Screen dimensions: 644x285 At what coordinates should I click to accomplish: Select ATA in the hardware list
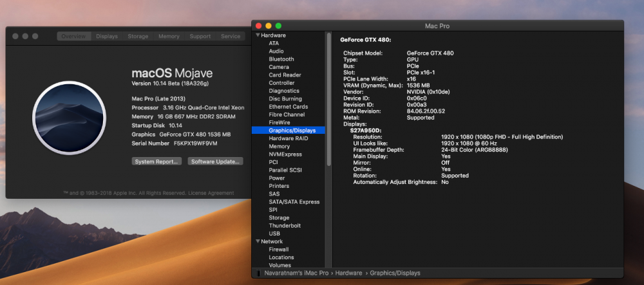point(274,43)
